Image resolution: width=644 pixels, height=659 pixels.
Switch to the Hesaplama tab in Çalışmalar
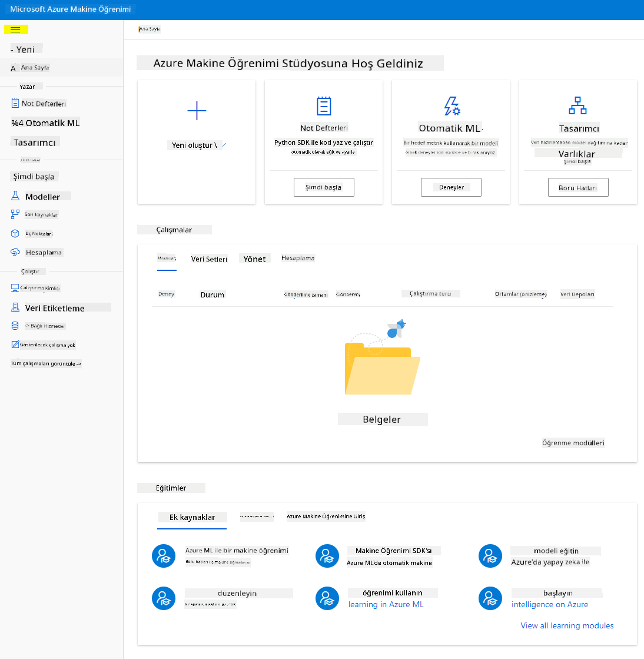(298, 258)
